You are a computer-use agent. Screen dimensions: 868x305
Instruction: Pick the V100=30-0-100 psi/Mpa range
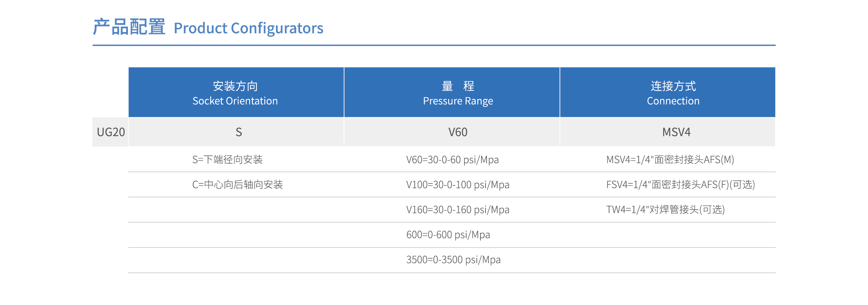click(458, 185)
